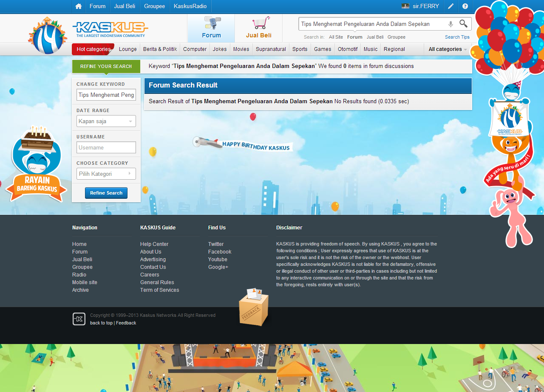Open the Berita & Politik category

(160, 49)
